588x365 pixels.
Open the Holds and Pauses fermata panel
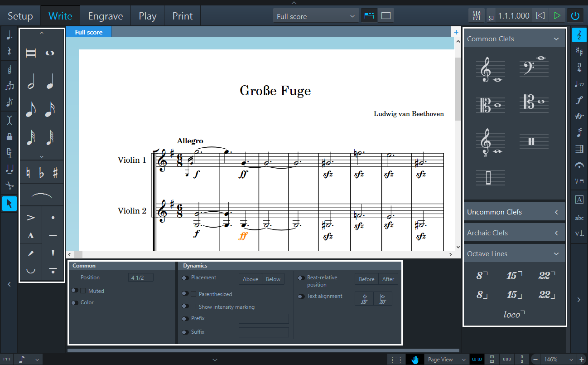point(579,165)
